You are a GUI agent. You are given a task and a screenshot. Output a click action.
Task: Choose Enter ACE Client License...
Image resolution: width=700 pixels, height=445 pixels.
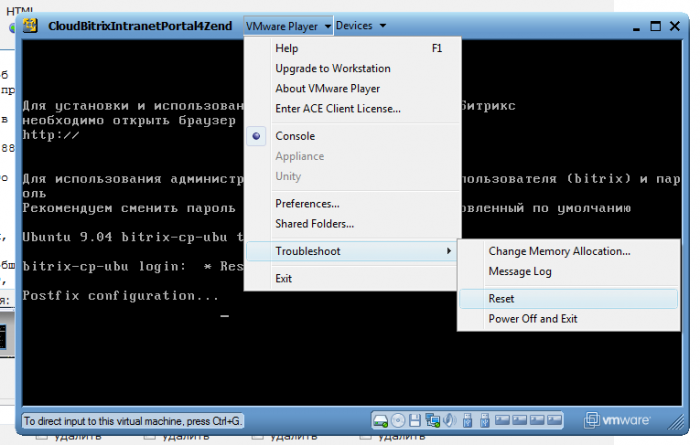[x=353, y=108]
